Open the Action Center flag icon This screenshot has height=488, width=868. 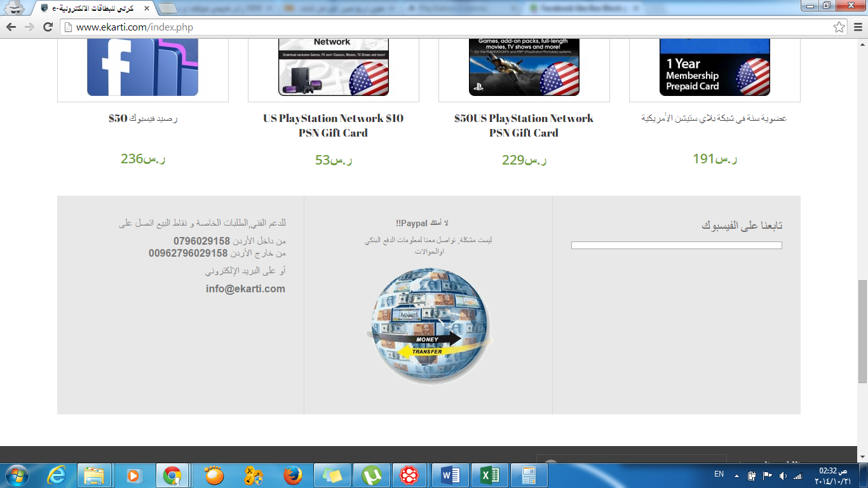(767, 475)
